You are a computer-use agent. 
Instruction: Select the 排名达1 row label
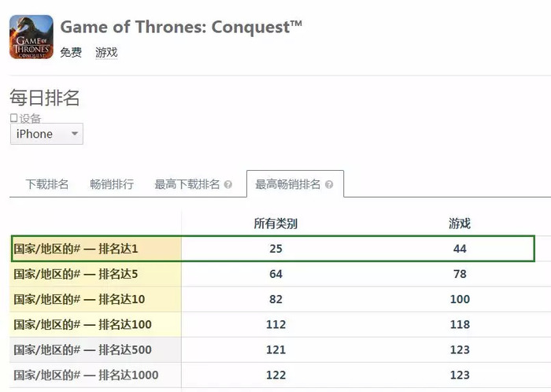click(76, 249)
